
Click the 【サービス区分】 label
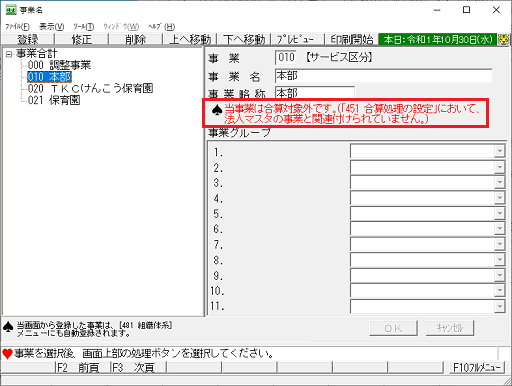pyautogui.click(x=339, y=57)
